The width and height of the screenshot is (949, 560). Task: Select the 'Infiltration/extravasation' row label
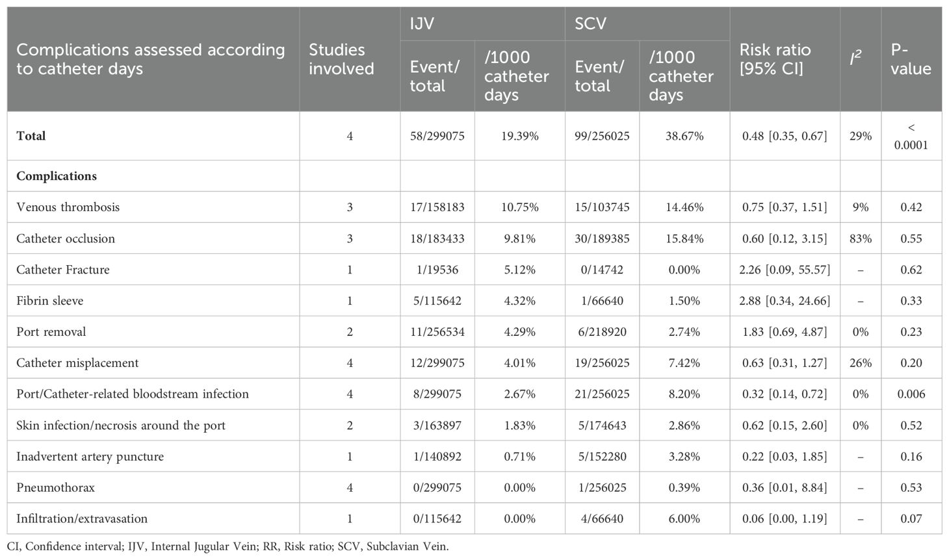tap(82, 519)
